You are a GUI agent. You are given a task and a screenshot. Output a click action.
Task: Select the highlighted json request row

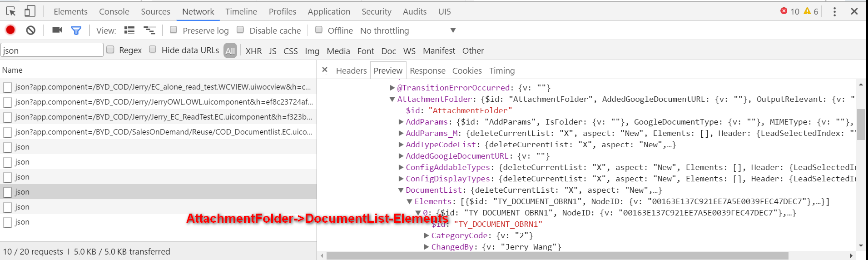tap(158, 192)
